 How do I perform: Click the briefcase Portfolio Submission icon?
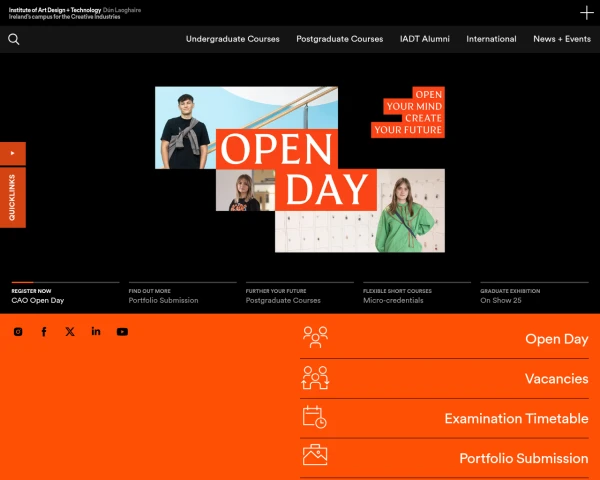(x=315, y=456)
